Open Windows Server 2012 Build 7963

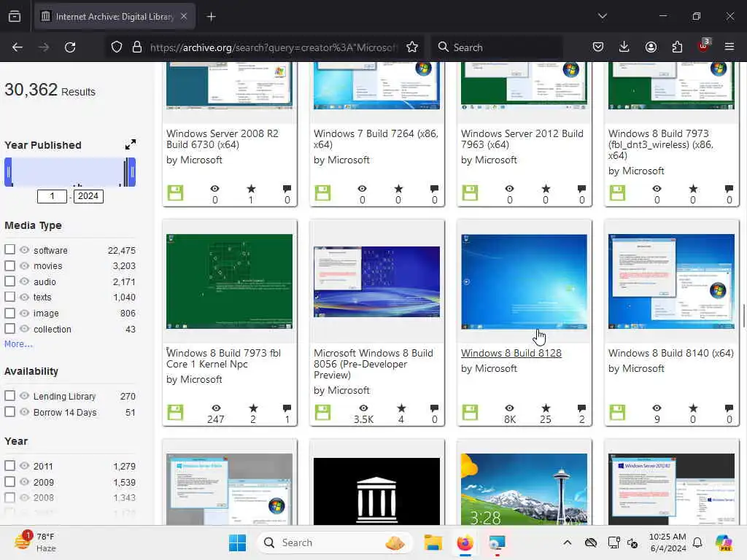coord(522,139)
